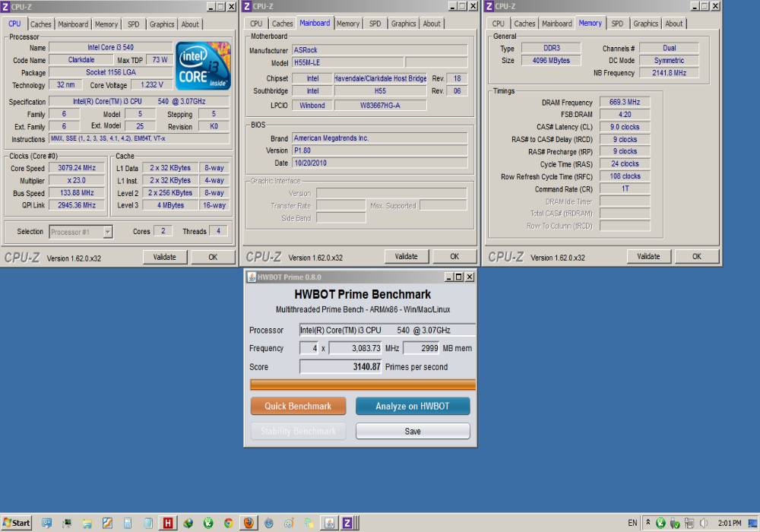
Task: Switch to Firefox in the taskbar
Action: pyautogui.click(x=249, y=523)
